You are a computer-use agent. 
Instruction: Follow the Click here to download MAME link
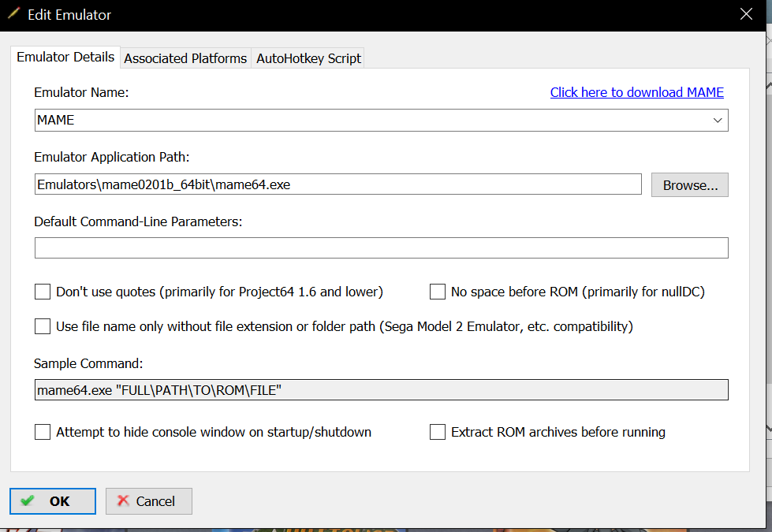[636, 92]
